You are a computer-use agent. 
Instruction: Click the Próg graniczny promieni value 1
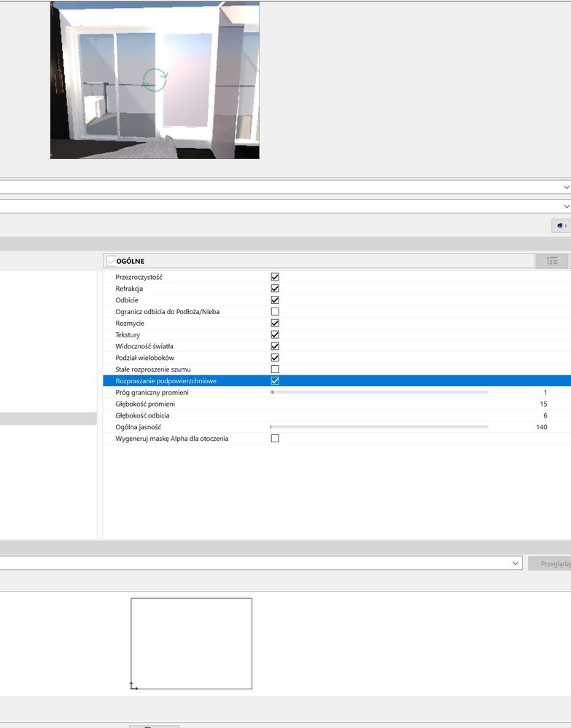tap(545, 392)
